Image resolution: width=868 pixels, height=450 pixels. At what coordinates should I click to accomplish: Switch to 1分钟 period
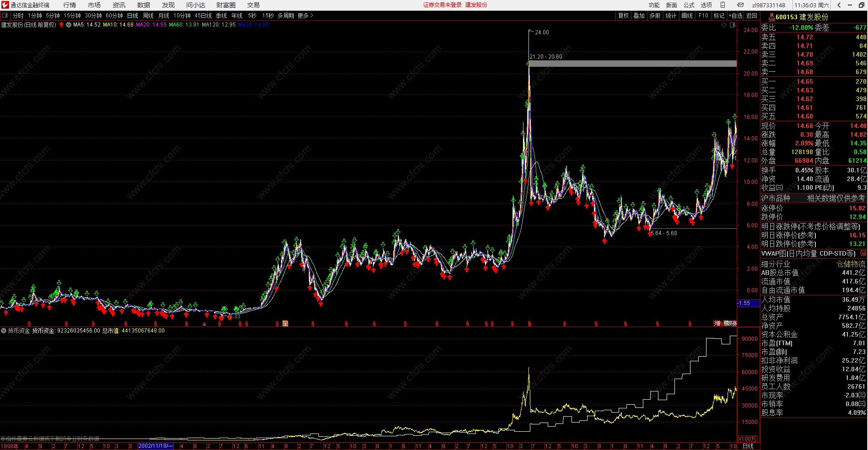35,16
